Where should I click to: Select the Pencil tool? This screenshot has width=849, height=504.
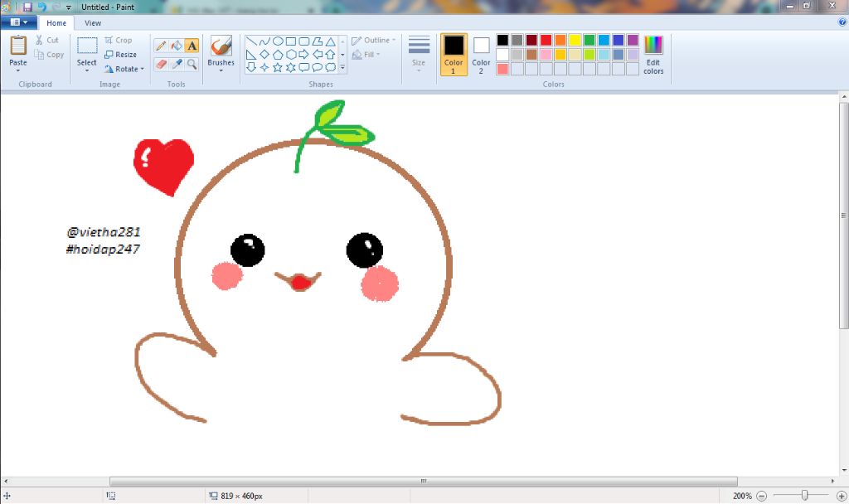pos(161,46)
